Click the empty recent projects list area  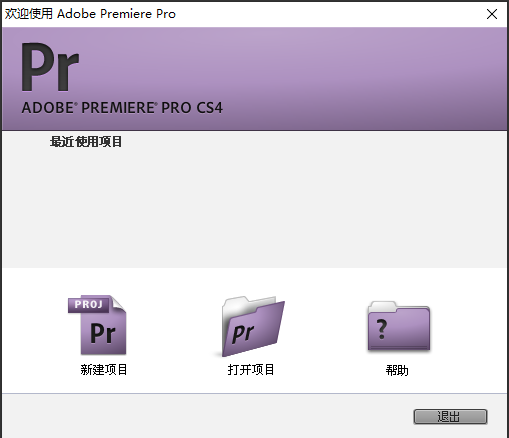click(254, 208)
